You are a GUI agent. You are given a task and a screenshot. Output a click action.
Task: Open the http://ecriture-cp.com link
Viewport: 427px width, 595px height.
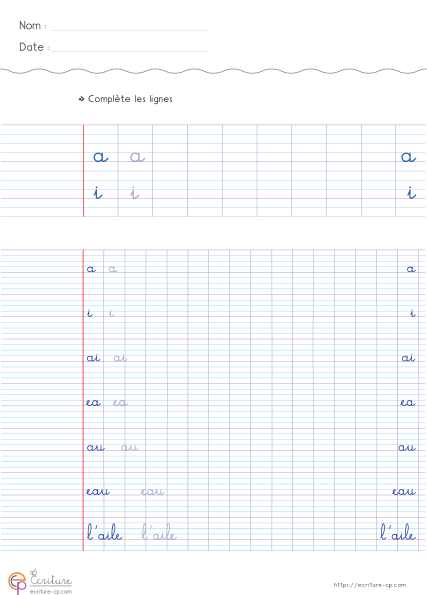tap(370, 585)
